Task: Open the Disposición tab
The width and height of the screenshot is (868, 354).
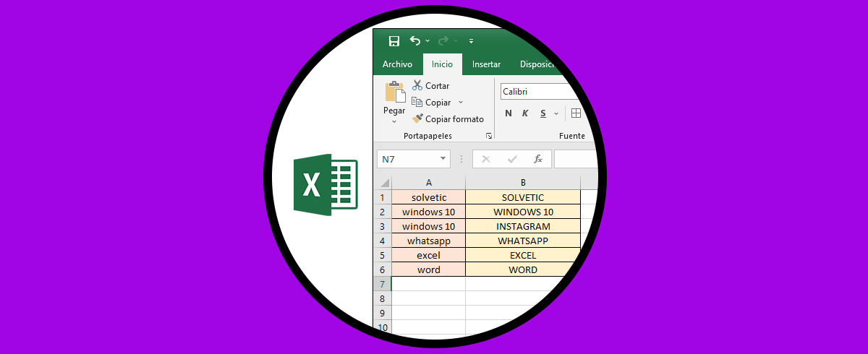Action: click(x=536, y=64)
